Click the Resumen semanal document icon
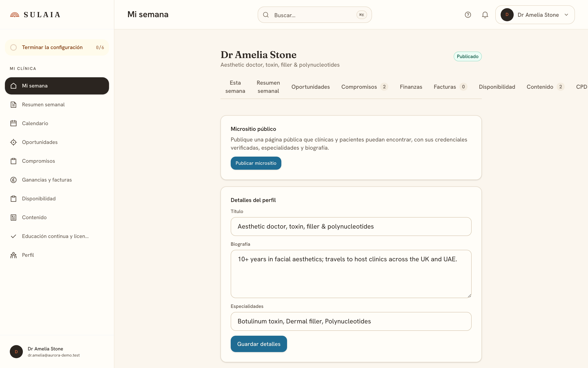588x368 pixels. coord(14,105)
